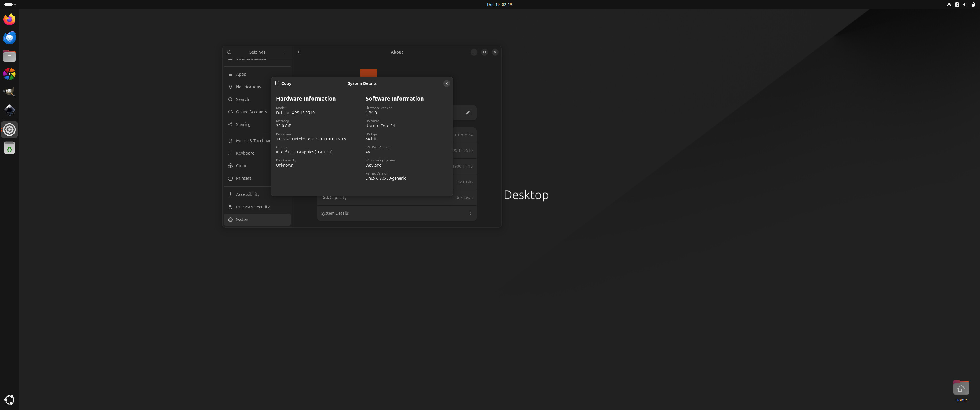Viewport: 980px width, 410px height.
Task: Click the Copy button in System Details
Action: 283,83
